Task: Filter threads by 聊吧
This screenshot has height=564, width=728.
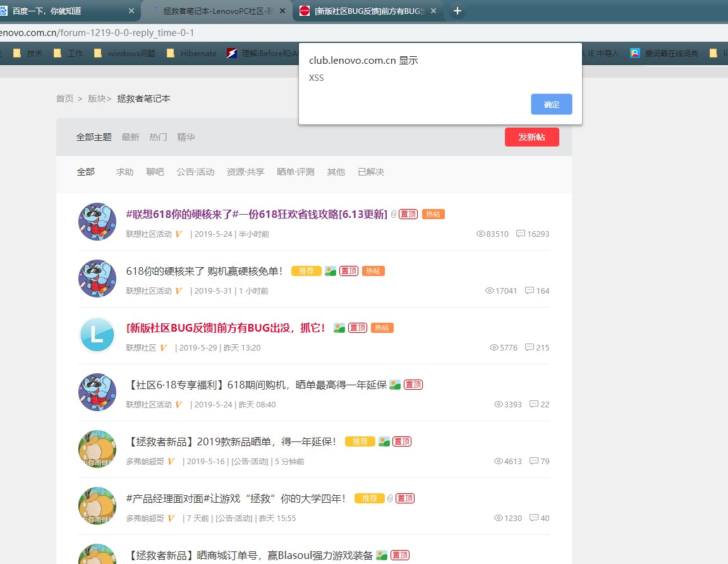Action: [155, 172]
